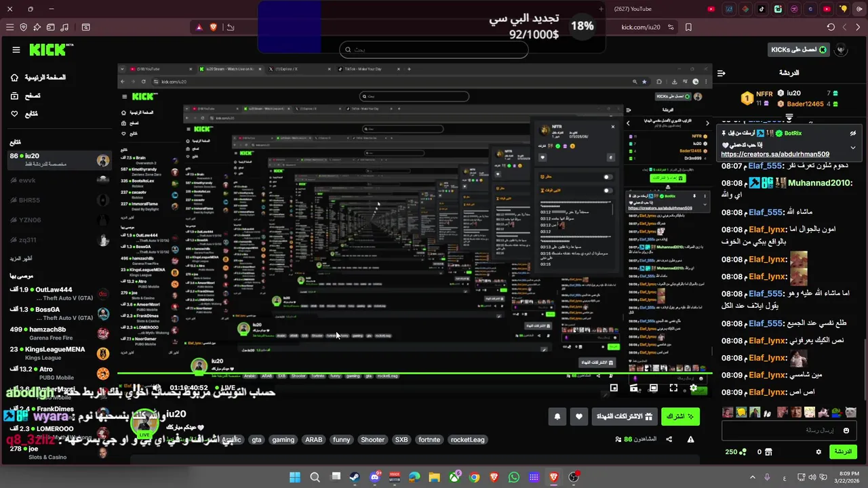This screenshot has height=488, width=868.
Task: Click the chat message input field
Action: tap(789, 430)
